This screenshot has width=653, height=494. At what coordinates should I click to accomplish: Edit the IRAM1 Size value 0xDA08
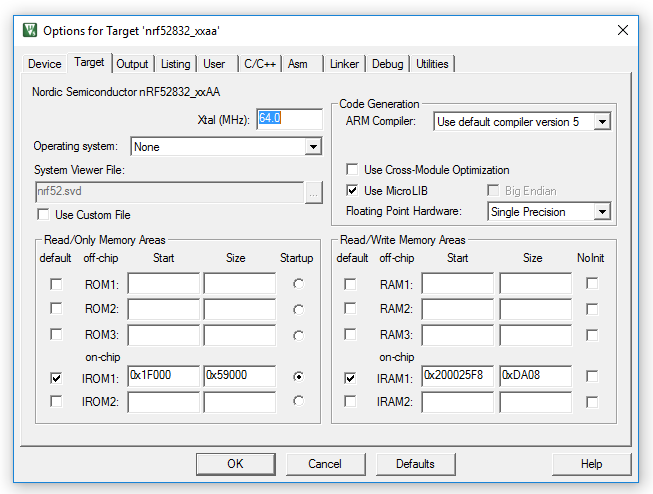[x=536, y=376]
